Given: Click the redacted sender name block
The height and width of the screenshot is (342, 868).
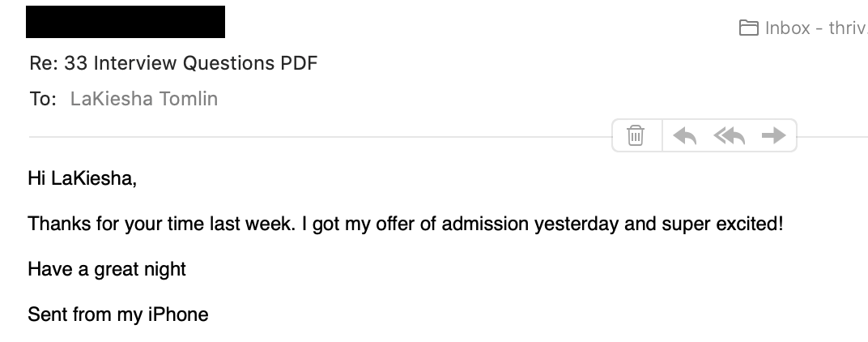Looking at the screenshot, I should point(126,22).
